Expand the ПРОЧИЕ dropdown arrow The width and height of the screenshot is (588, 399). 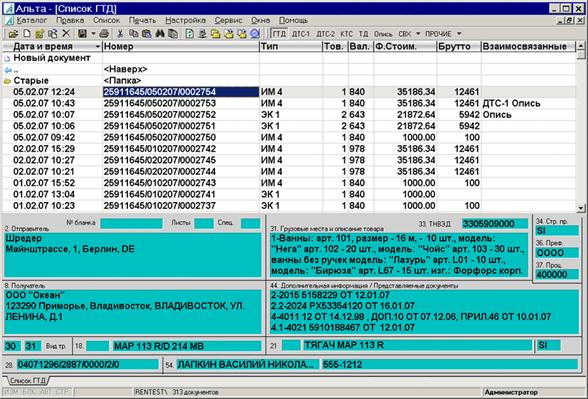coord(459,34)
